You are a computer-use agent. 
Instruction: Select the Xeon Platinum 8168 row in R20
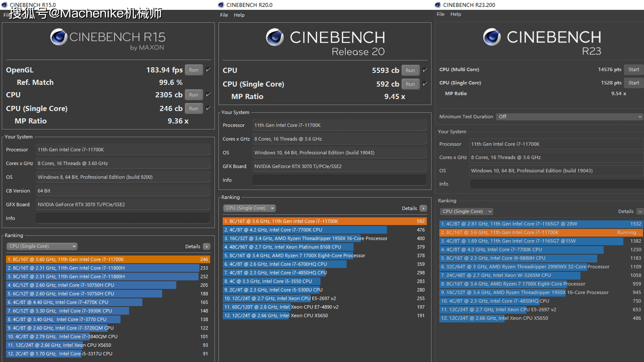coord(325,247)
